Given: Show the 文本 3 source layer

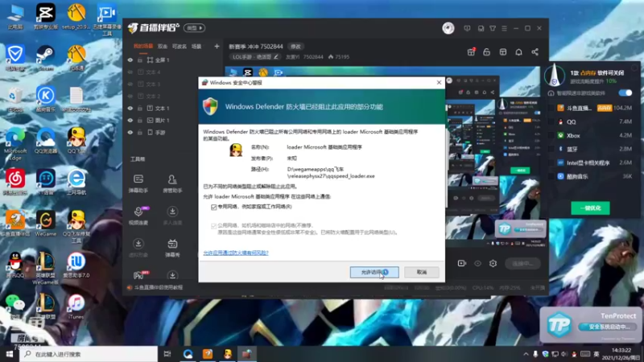Looking at the screenshot, I should point(130,84).
